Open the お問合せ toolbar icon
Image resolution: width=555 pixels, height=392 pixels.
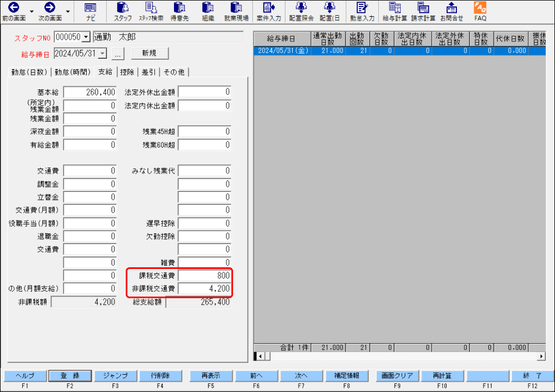451,11
